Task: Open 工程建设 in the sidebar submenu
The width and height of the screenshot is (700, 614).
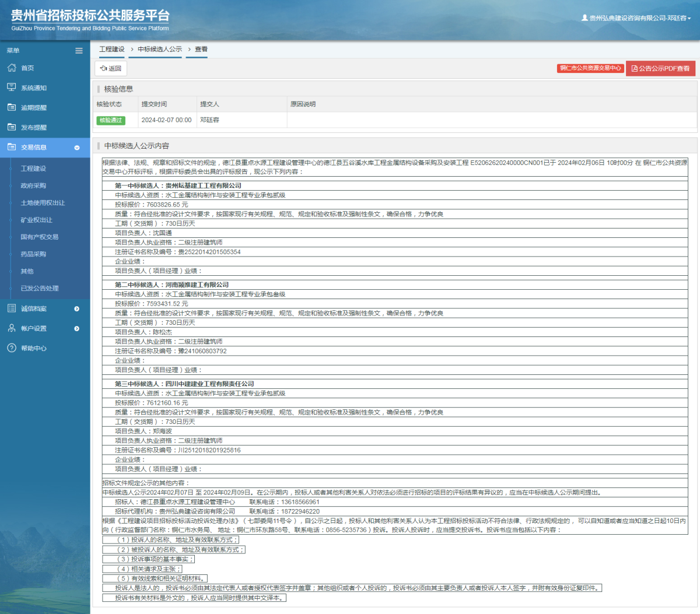Action: coord(33,169)
